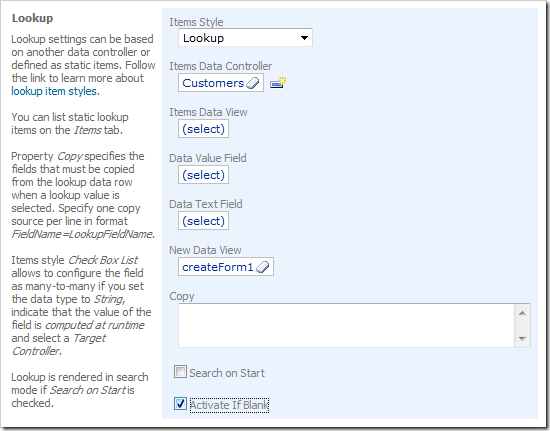This screenshot has height=431, width=550.
Task: Pick a Data Text Field via (select)
Action: pyautogui.click(x=203, y=221)
